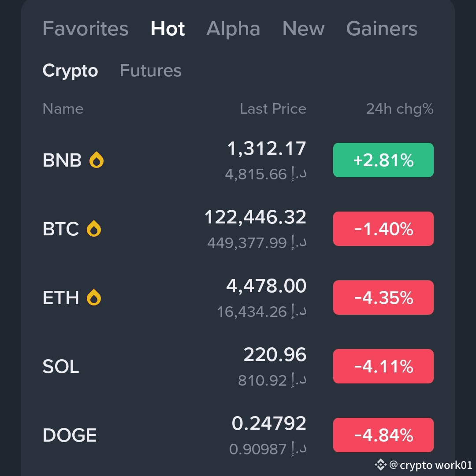Tap the flame icon next to ETH
Screen dimensions: 476x476
(x=94, y=298)
